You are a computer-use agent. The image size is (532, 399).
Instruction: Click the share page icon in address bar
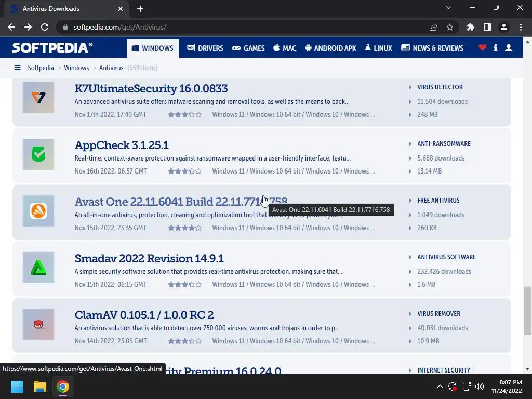[x=433, y=27]
